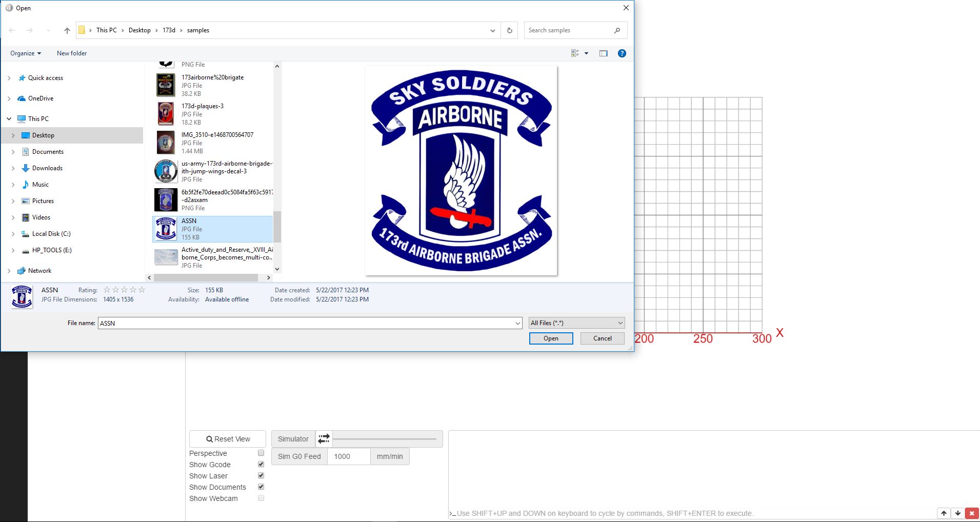Click the console history down arrow
980x522 pixels.
[957, 513]
